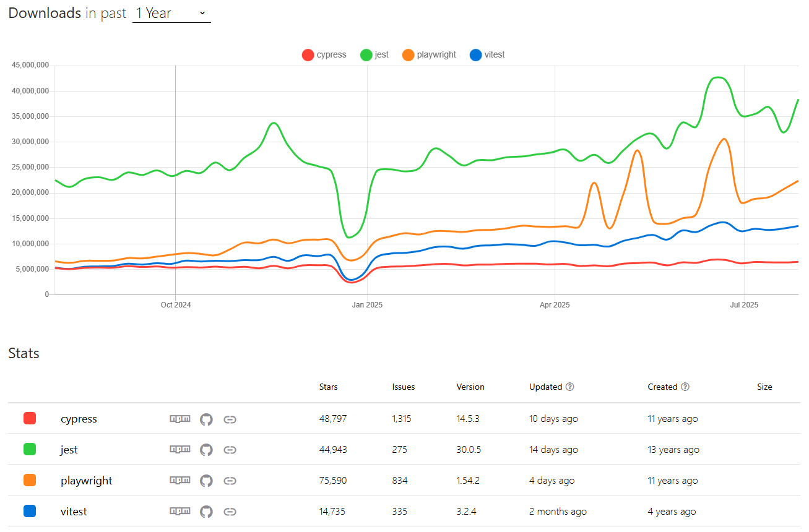The width and height of the screenshot is (809, 532).
Task: Open the GitHub icon for playwright
Action: (x=206, y=481)
